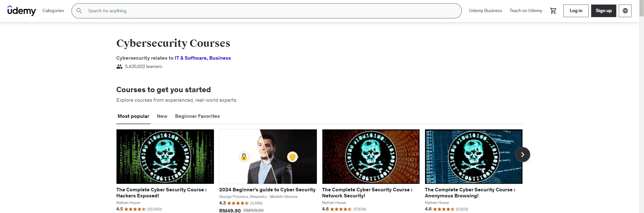The width and height of the screenshot is (644, 213).
Task: Open 2024 Beginner's guide course thumbnail
Action: 268,157
